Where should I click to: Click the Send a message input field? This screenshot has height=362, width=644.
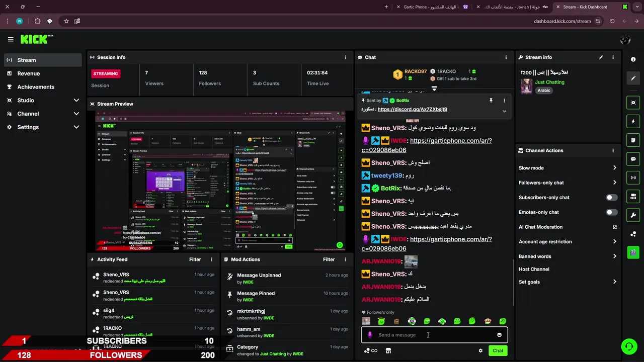point(434,335)
